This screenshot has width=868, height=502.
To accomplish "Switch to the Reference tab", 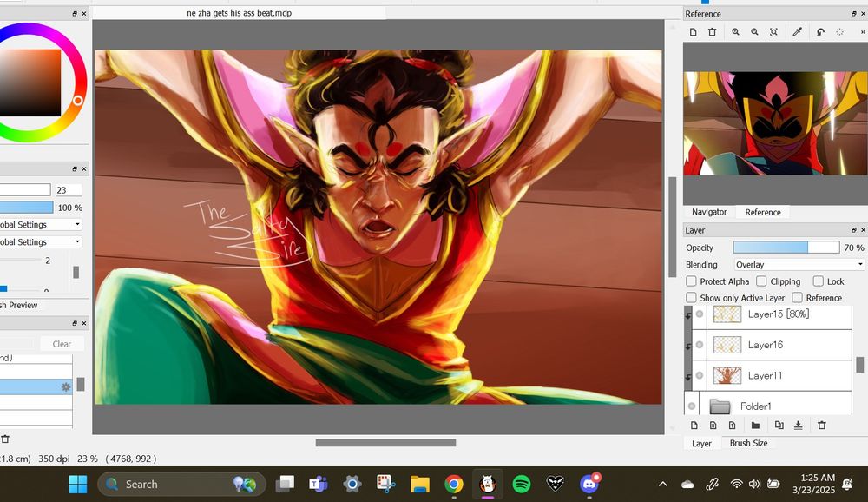I will [x=763, y=212].
